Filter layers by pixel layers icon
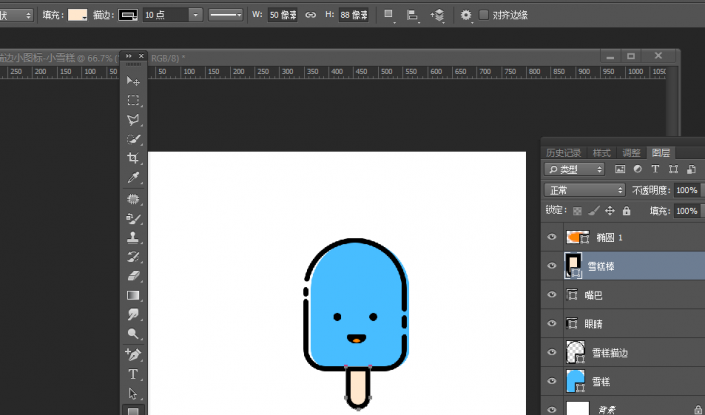This screenshot has height=415, width=705. [x=620, y=169]
